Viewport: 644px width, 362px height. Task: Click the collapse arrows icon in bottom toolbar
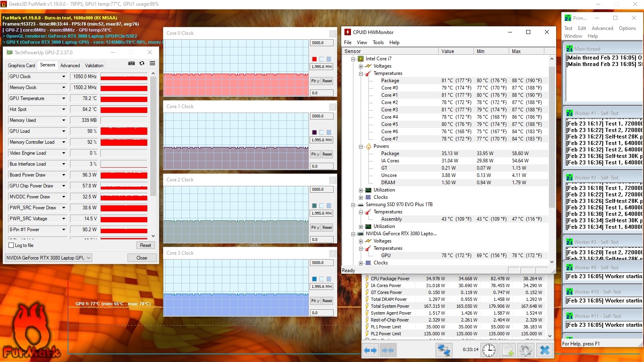coord(387,350)
